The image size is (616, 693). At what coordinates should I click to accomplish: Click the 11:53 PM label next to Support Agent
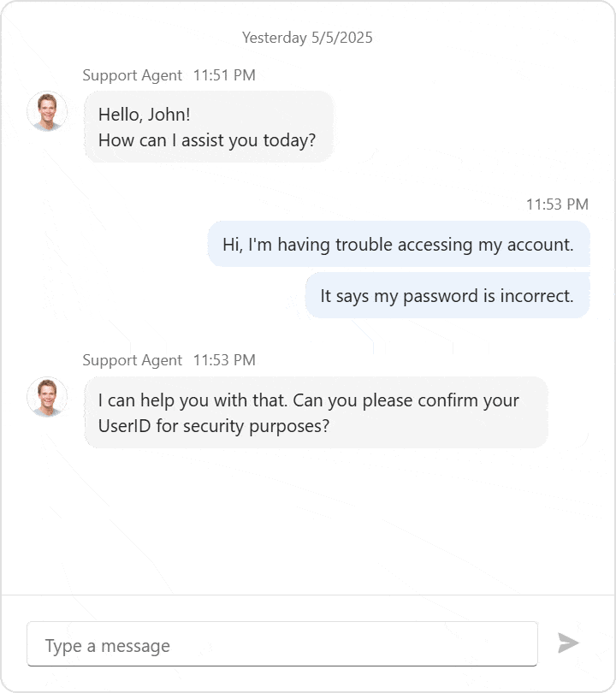(226, 360)
